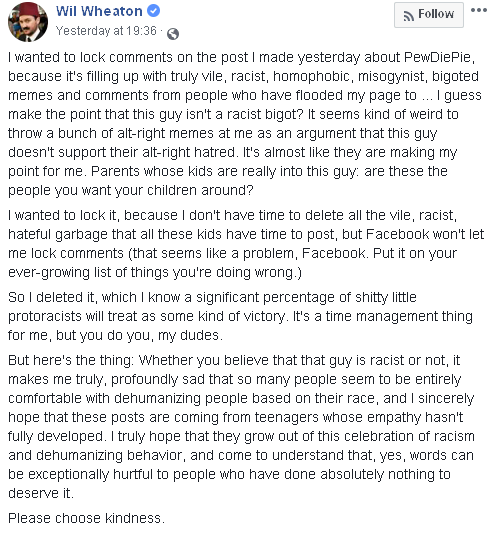Click the RSS feed icon on Follow
Viewport: 495px width, 539px height.
pyautogui.click(x=409, y=16)
